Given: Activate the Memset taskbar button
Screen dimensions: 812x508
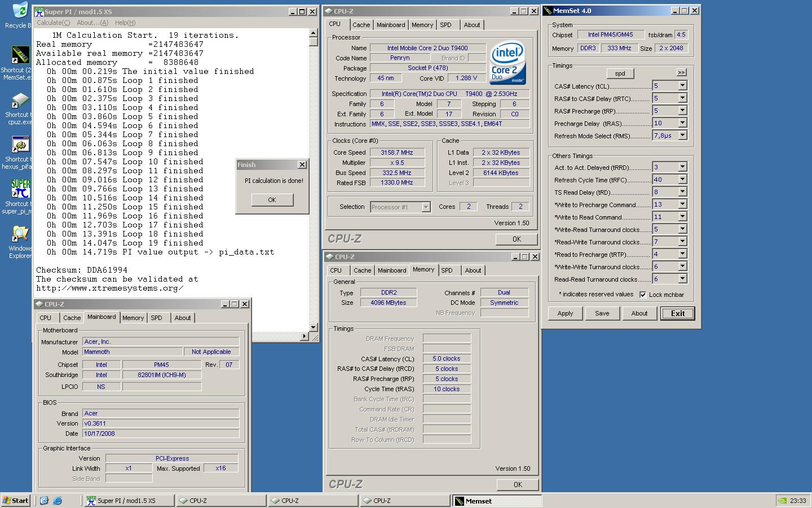Looking at the screenshot, I should click(x=497, y=501).
